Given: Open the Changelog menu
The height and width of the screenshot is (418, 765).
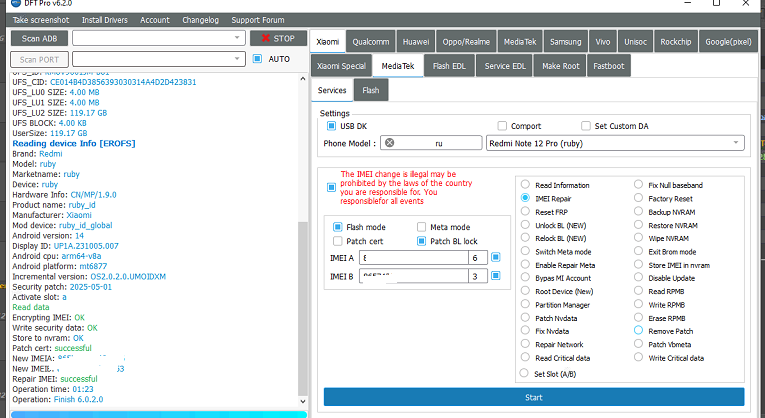Looking at the screenshot, I should (x=201, y=20).
